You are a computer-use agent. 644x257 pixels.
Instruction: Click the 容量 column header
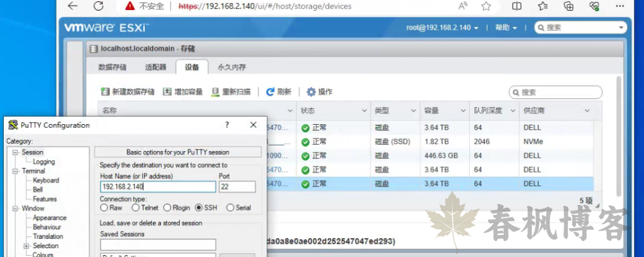click(445, 111)
